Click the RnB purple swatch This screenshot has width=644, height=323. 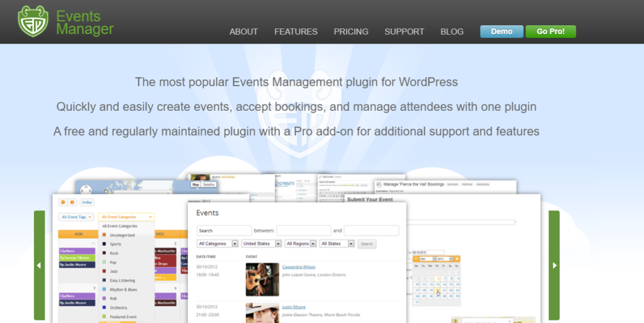(x=104, y=298)
